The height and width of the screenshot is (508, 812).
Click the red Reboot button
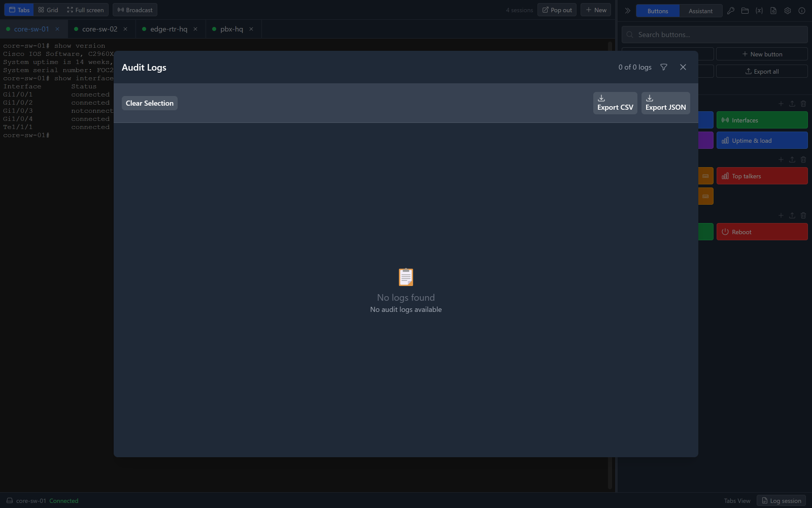762,232
